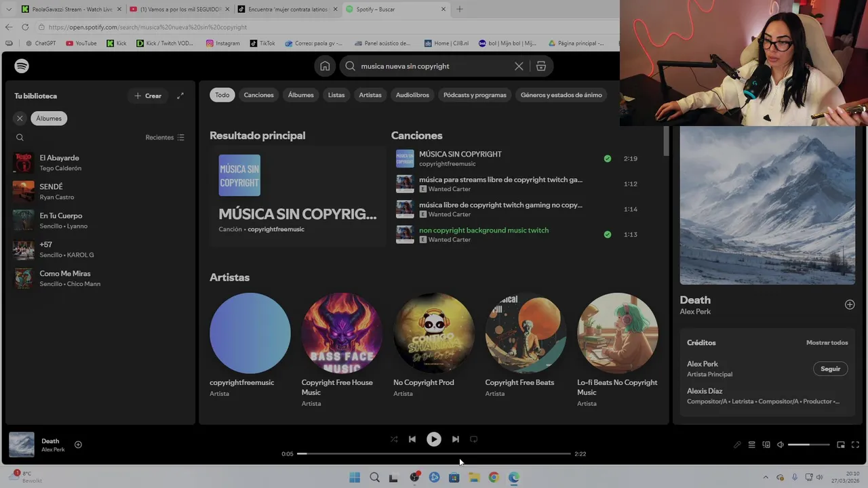
Task: Select the Audiolibros filter chip
Action: (x=412, y=95)
